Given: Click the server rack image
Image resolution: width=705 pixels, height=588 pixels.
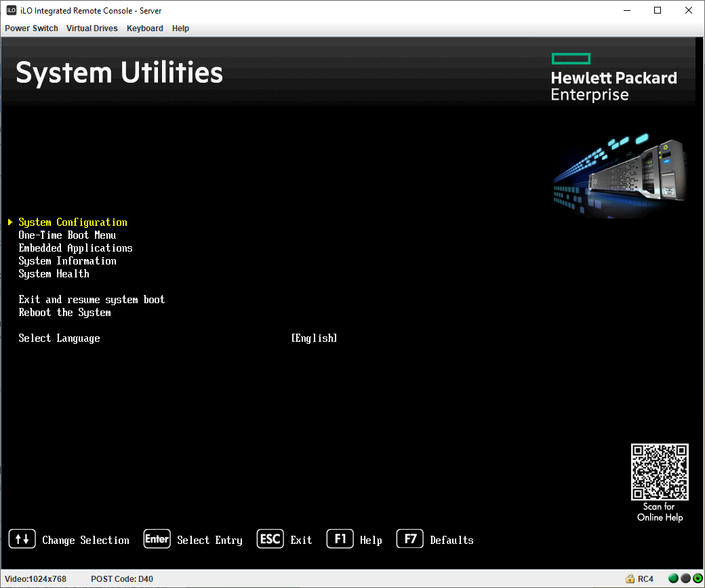Looking at the screenshot, I should (x=620, y=176).
